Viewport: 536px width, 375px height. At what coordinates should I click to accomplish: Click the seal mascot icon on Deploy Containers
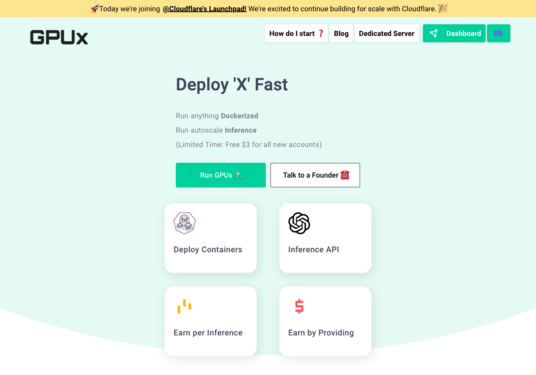click(185, 223)
